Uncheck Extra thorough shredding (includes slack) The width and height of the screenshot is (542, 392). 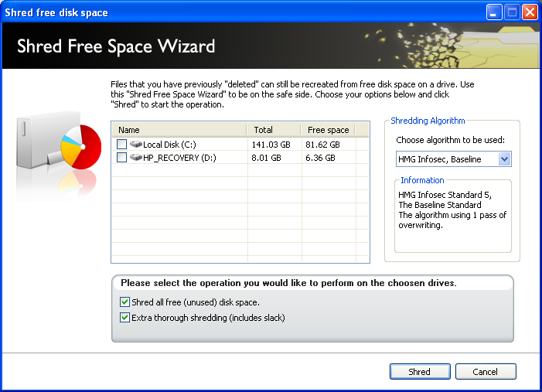coord(124,317)
